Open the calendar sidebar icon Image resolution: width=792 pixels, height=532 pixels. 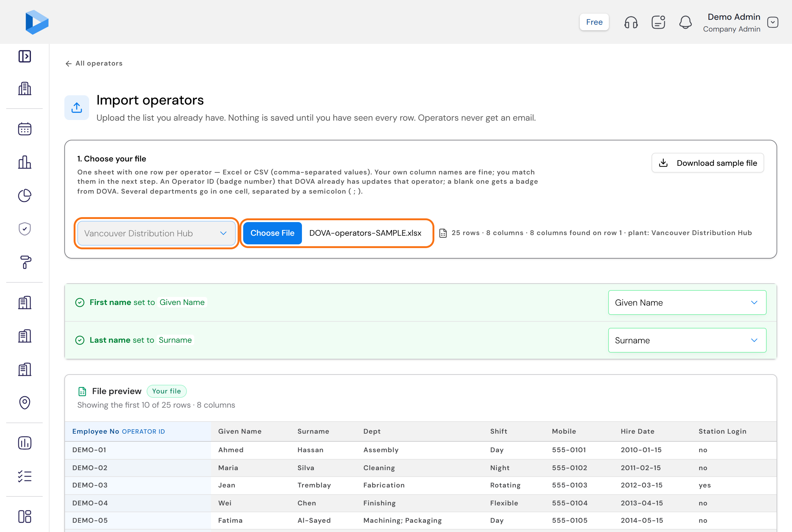click(25, 129)
